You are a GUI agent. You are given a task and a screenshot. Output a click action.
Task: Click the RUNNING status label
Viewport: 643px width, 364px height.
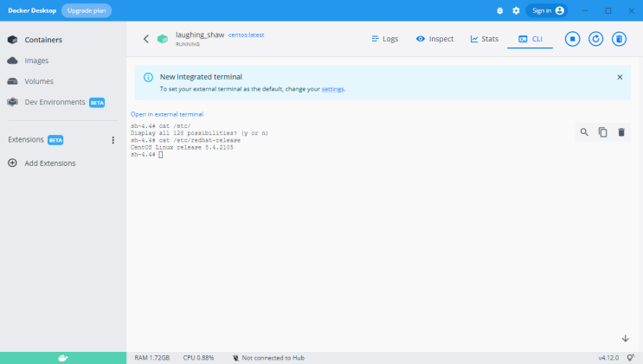tap(188, 44)
